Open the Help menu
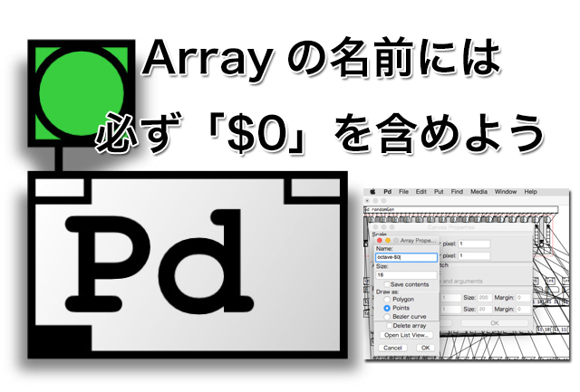 tap(530, 191)
